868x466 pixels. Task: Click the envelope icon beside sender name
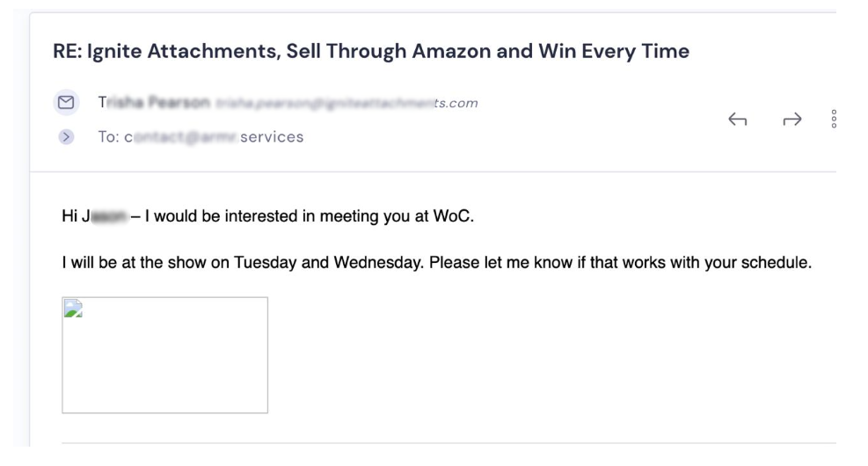[x=67, y=102]
